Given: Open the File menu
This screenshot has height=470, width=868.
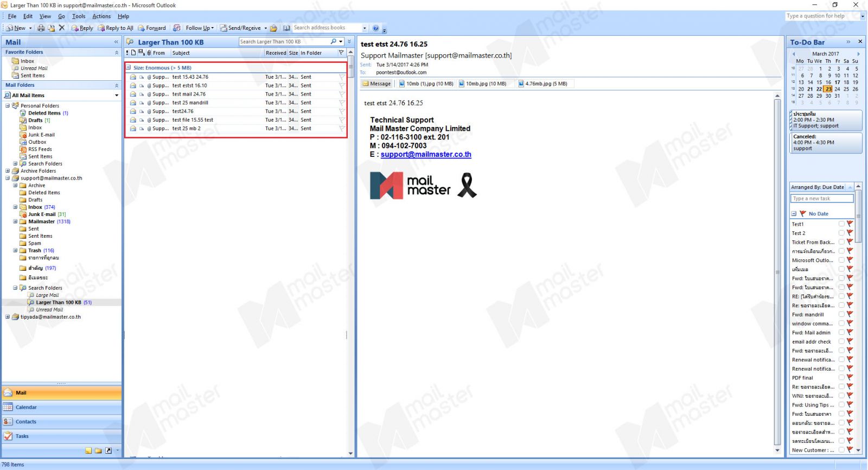Looking at the screenshot, I should pos(12,16).
